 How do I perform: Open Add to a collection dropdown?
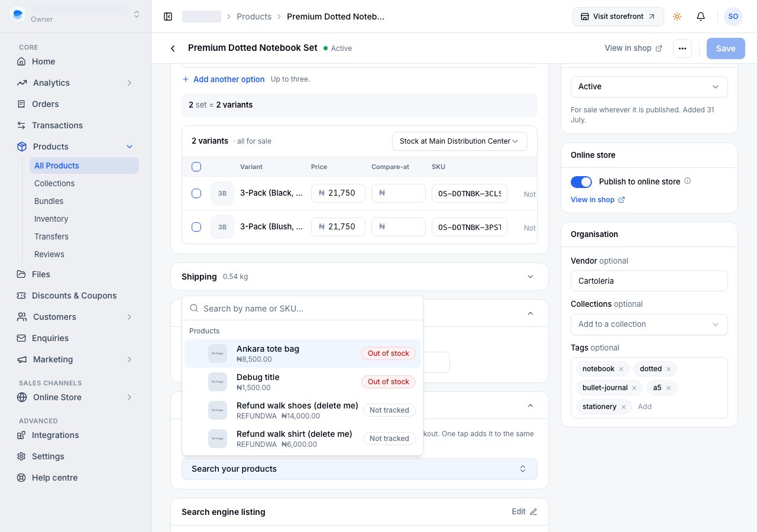tap(649, 325)
